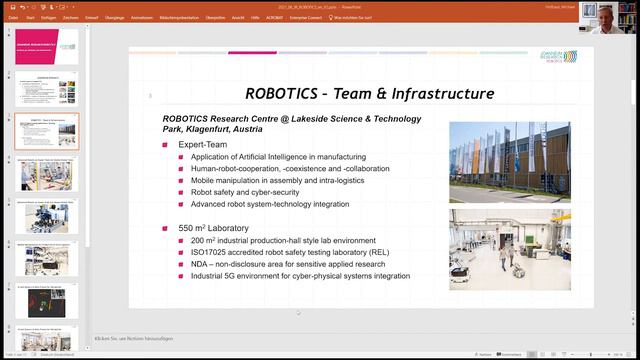Select the laboratory interior photo on slide

tap(510, 249)
